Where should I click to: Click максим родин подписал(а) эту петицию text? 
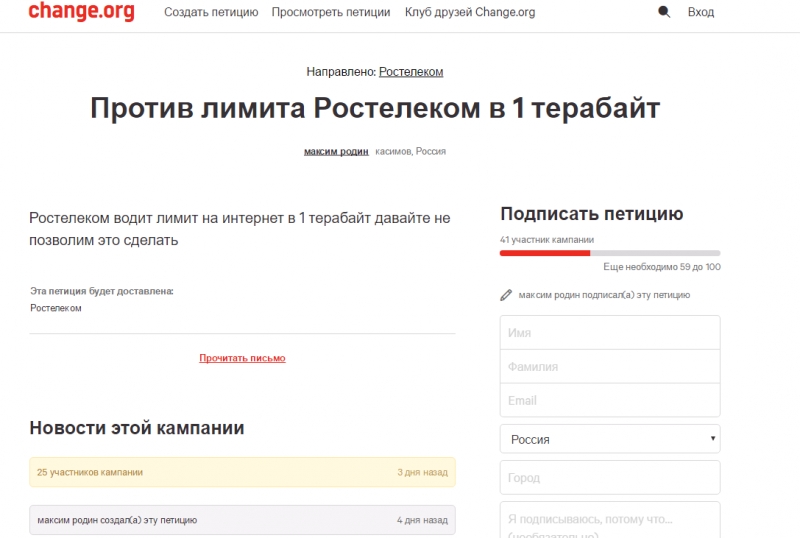604,295
